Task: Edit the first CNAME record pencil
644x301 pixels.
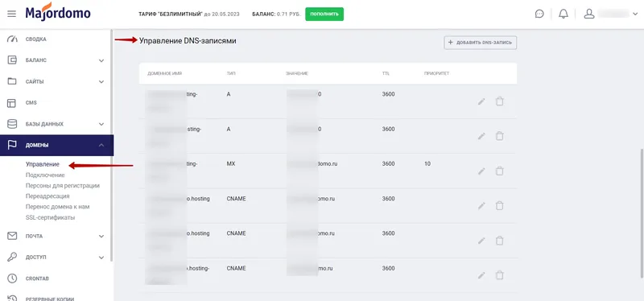Action: coord(481,206)
